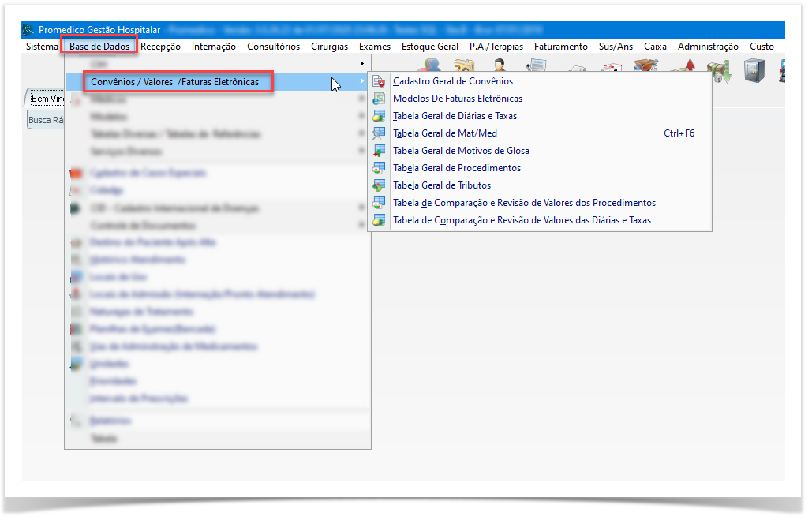Click the Busca Rápida tab
This screenshot has height=520, width=812.
pyautogui.click(x=46, y=121)
